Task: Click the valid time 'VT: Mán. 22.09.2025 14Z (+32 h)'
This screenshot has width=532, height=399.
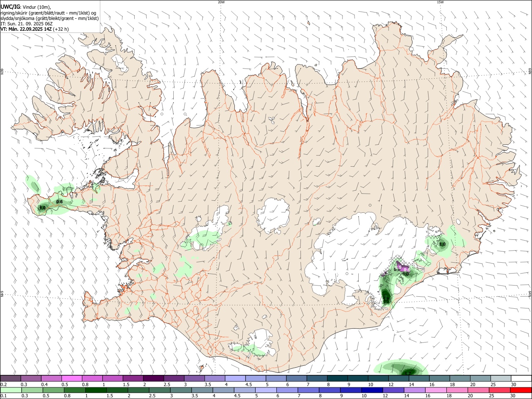Action: [x=34, y=29]
